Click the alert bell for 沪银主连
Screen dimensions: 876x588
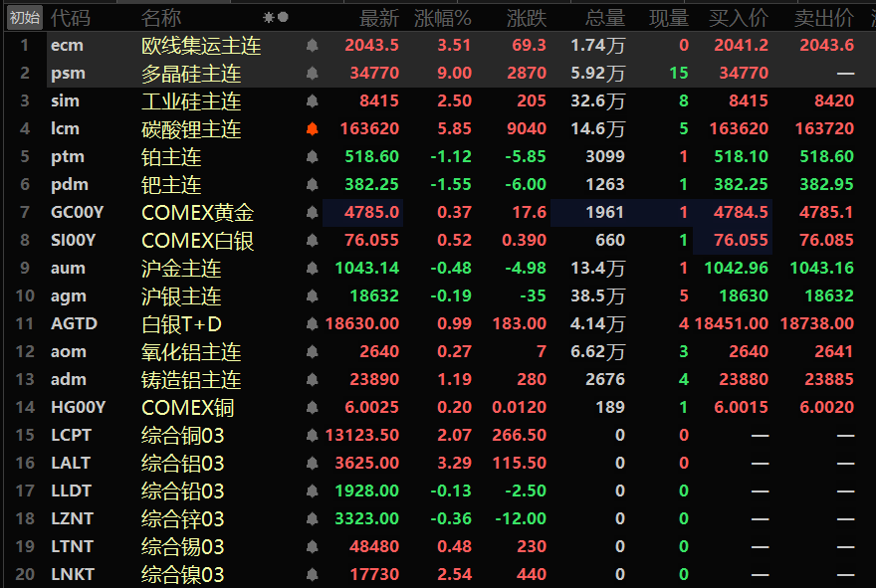point(313,295)
